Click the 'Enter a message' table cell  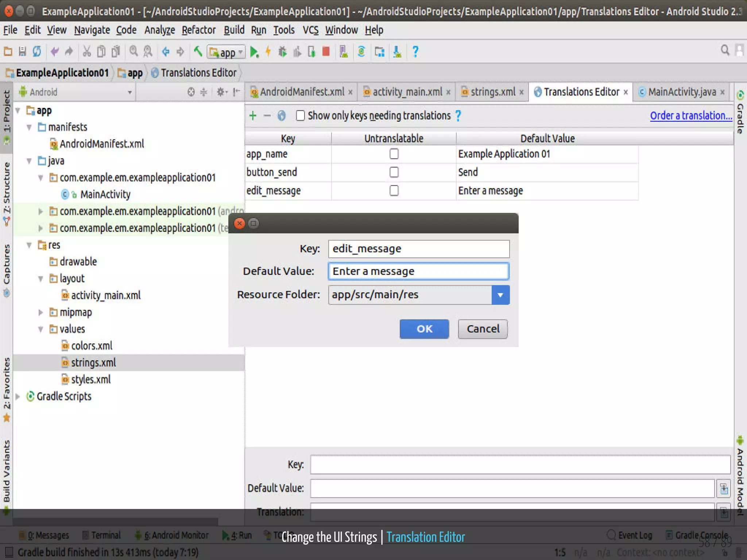[547, 191]
